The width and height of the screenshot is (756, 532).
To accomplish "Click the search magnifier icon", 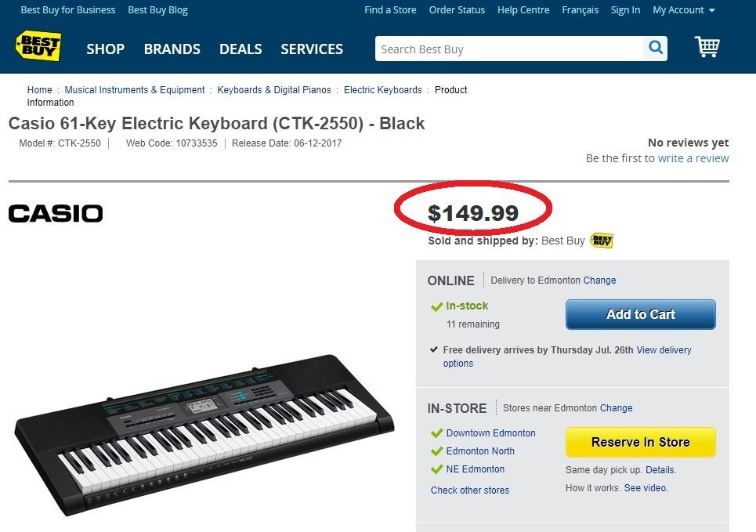I will coord(656,49).
